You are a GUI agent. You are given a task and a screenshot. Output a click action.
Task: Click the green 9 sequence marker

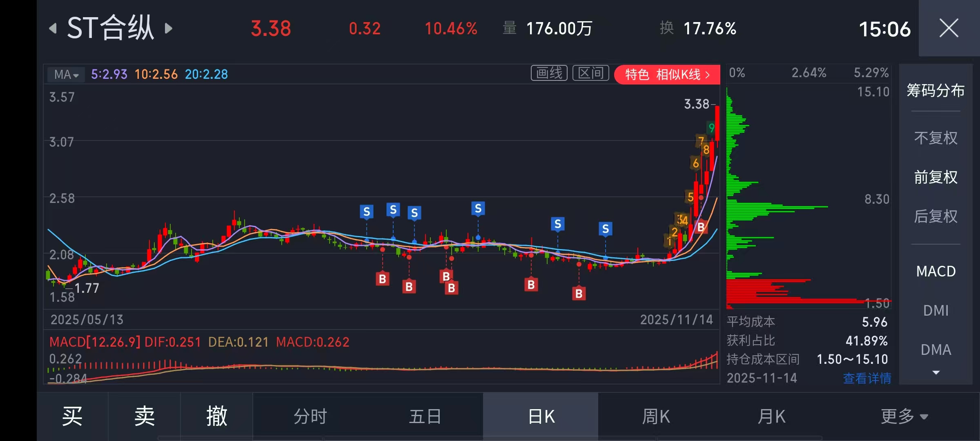click(711, 128)
